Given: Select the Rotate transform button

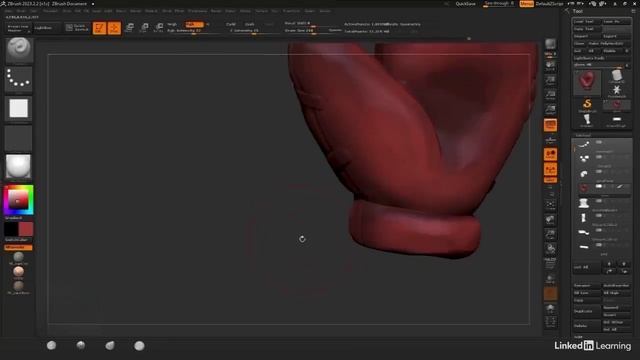Looking at the screenshot, I should (159, 28).
